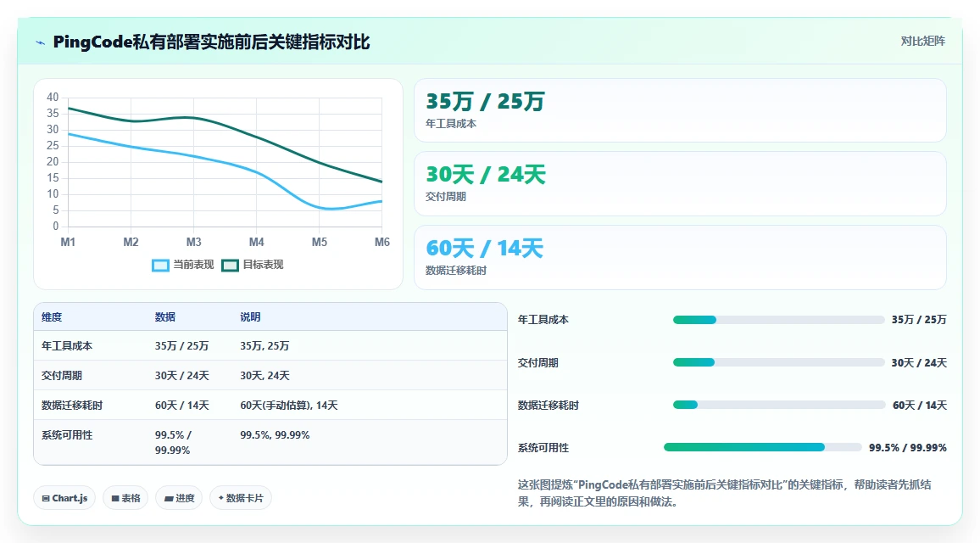Open the 30天 / 24天 交付周期 card

(x=680, y=184)
